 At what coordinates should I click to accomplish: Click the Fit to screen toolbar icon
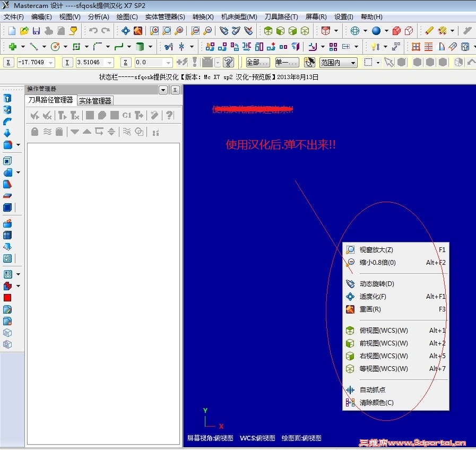coord(126,31)
